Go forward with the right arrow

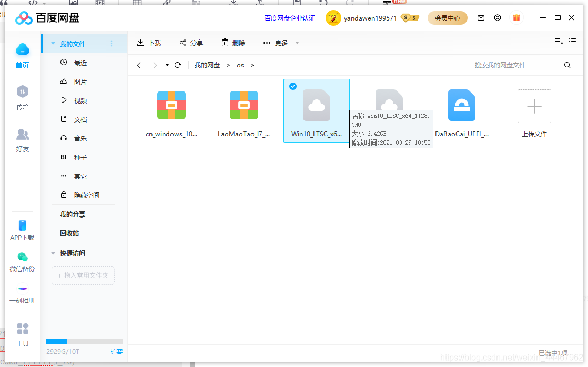tap(155, 65)
